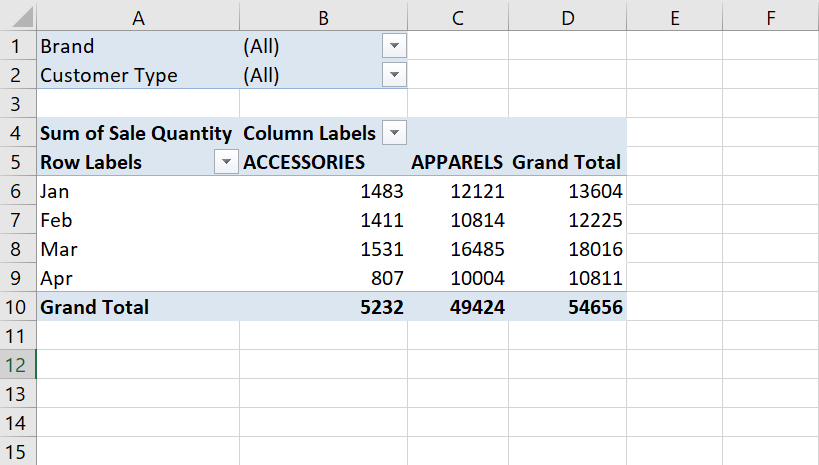The height and width of the screenshot is (465, 819).
Task: Click the cell with value 1483
Action: pos(323,191)
